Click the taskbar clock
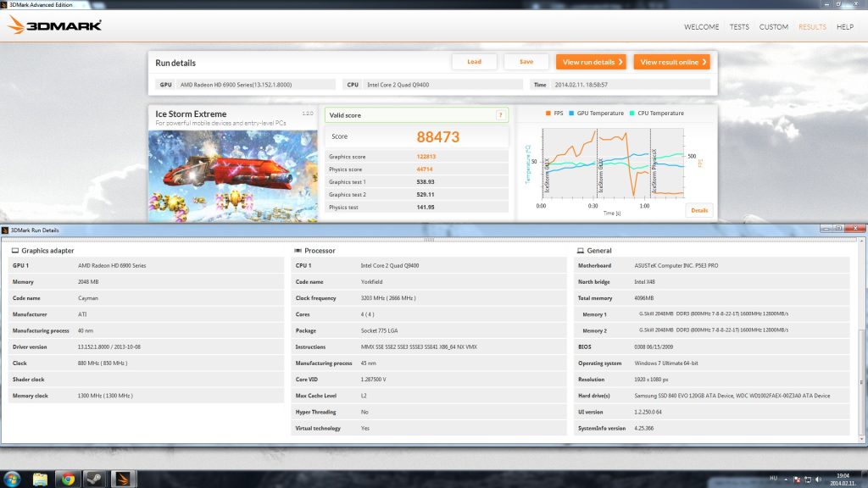Image resolution: width=868 pixels, height=488 pixels. pos(843,480)
